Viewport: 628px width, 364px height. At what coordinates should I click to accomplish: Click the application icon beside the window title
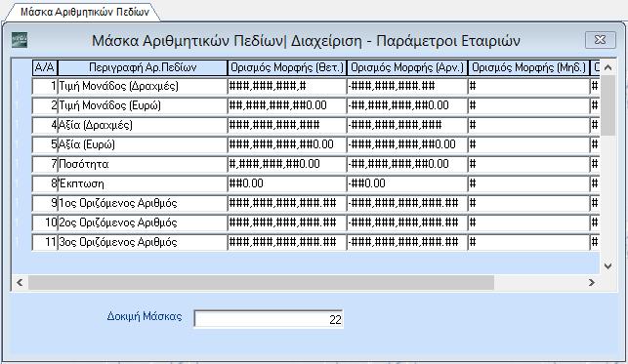(x=20, y=40)
